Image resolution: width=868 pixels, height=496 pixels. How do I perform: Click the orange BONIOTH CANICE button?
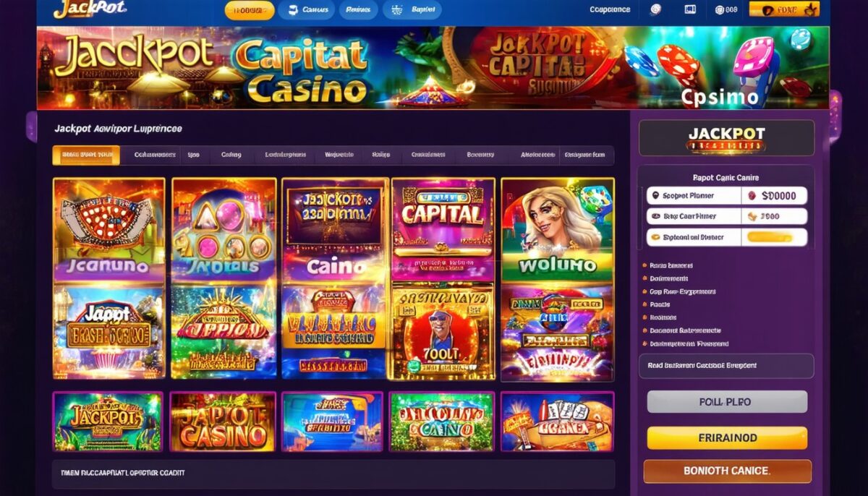pyautogui.click(x=727, y=471)
